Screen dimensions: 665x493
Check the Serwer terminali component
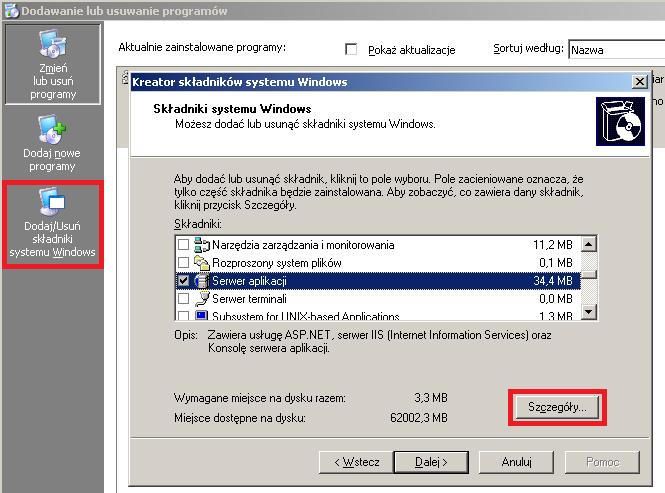[x=183, y=299]
